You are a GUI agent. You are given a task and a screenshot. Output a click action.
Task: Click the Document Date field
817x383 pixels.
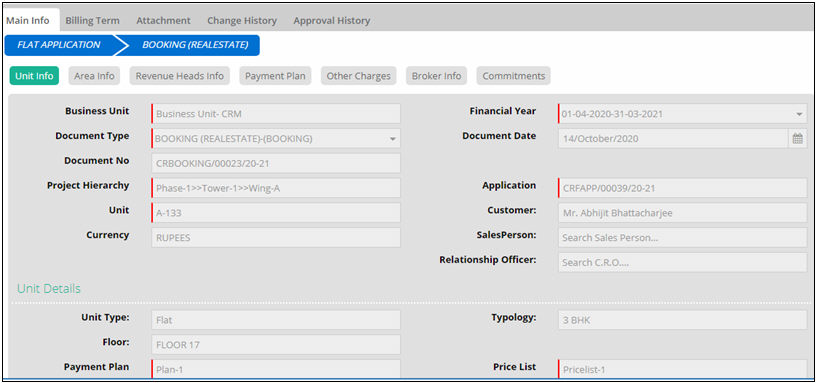(x=673, y=139)
